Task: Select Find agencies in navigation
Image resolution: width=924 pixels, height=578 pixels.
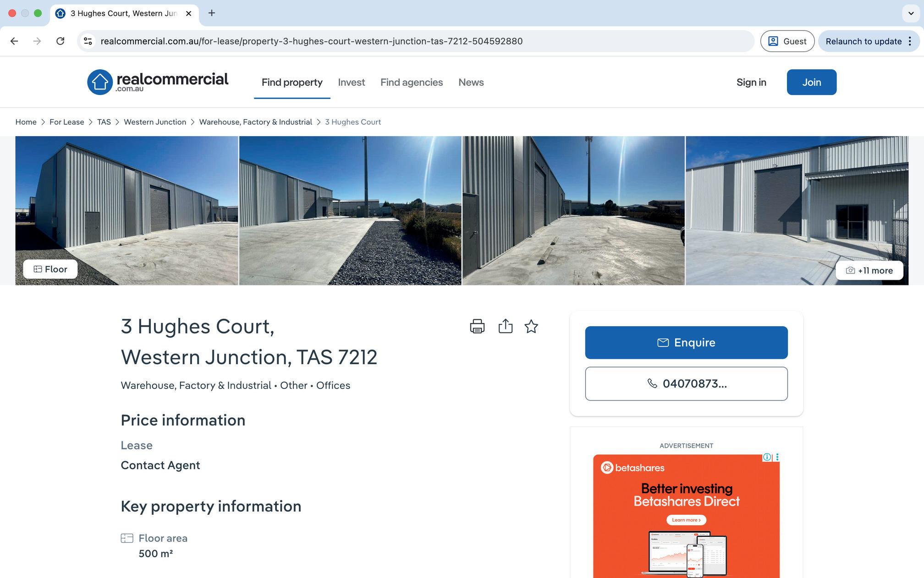Action: pos(411,82)
